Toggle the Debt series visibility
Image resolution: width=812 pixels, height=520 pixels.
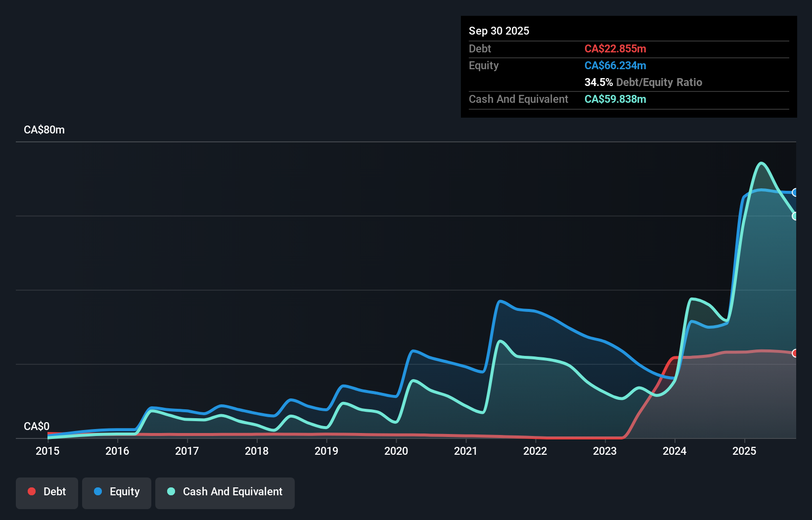coord(46,492)
